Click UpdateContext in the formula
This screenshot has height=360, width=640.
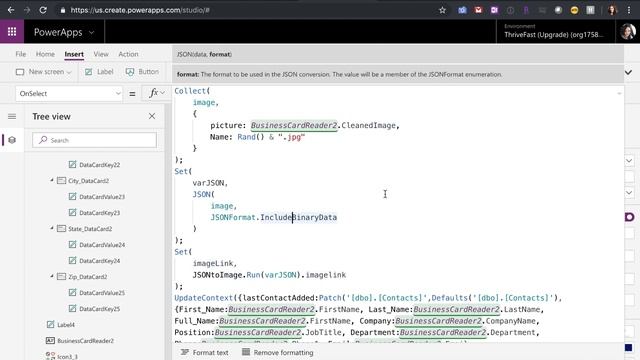pos(203,298)
